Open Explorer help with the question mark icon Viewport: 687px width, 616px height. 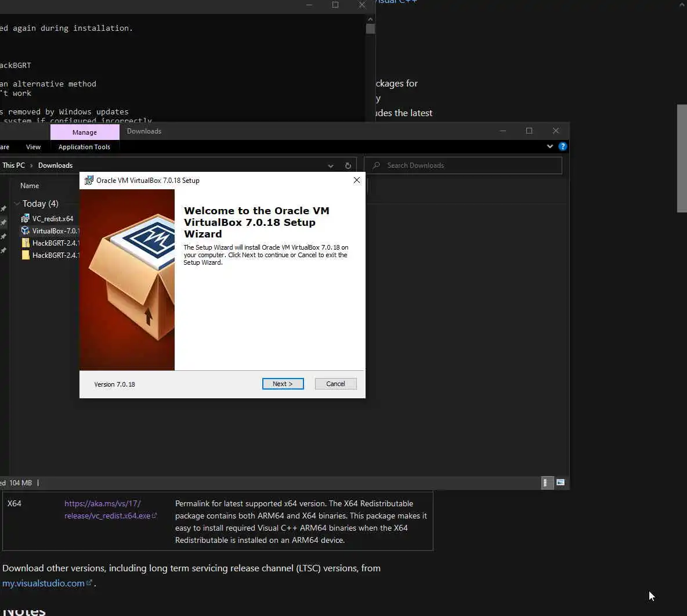[563, 146]
